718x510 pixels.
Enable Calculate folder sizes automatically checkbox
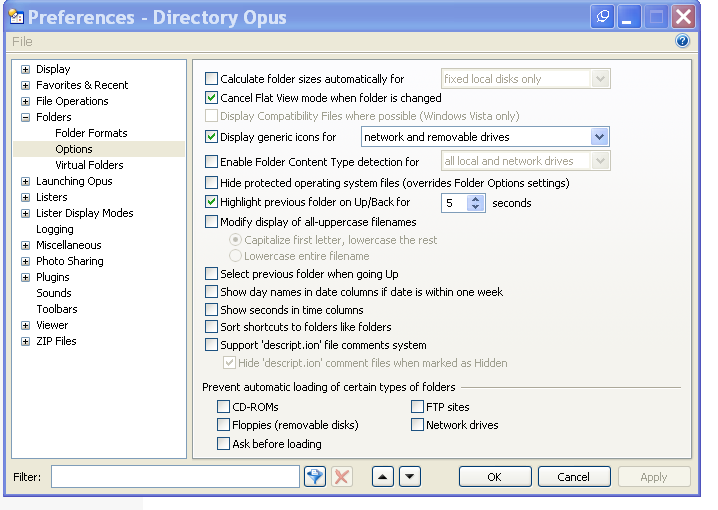(211, 79)
